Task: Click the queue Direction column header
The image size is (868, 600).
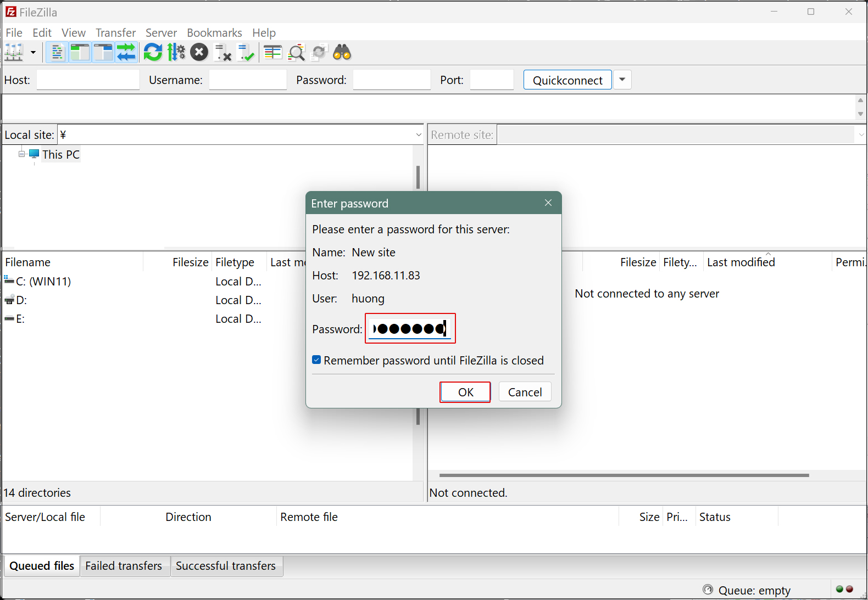Action: 188,517
